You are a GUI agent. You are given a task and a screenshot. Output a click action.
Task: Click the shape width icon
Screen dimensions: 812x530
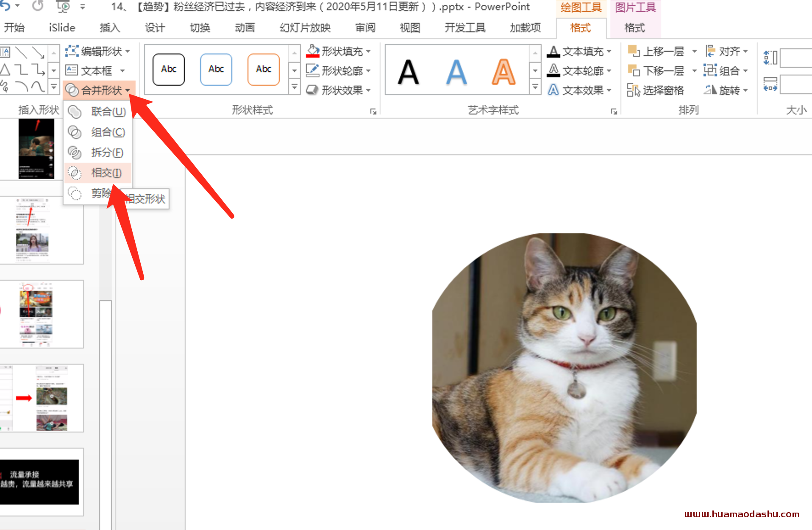point(770,84)
